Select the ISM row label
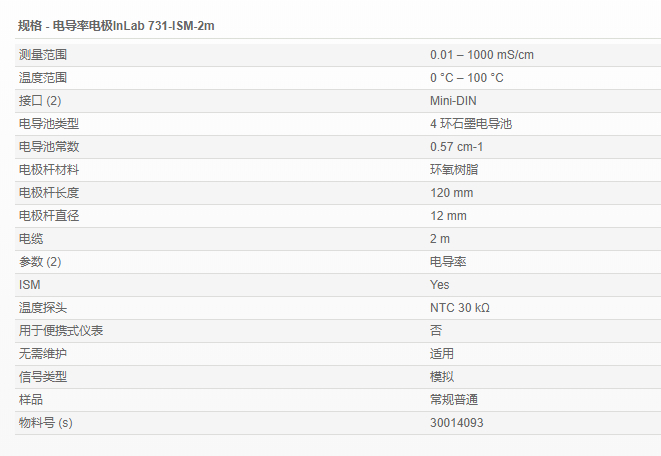 click(x=30, y=285)
